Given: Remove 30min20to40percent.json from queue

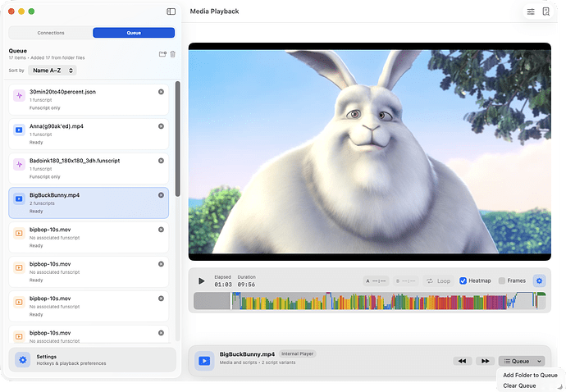Looking at the screenshot, I should point(161,92).
